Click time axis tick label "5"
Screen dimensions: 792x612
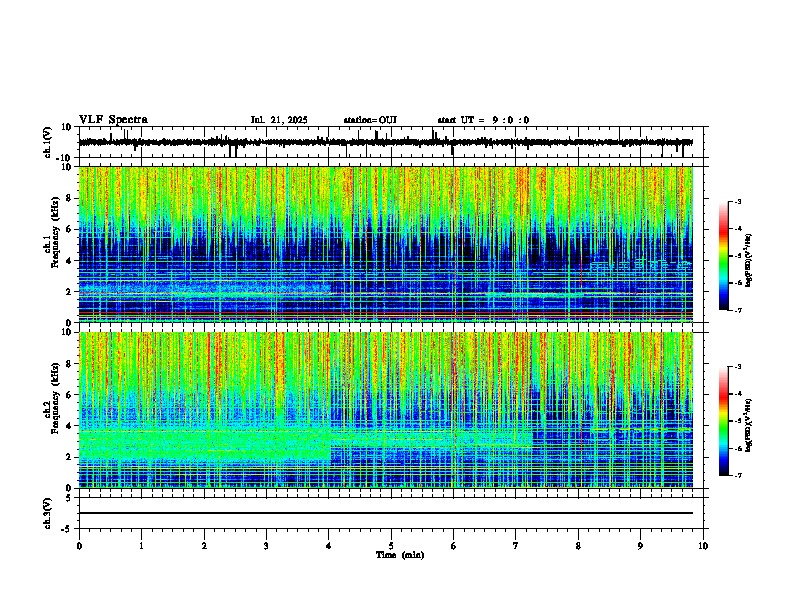pos(391,546)
